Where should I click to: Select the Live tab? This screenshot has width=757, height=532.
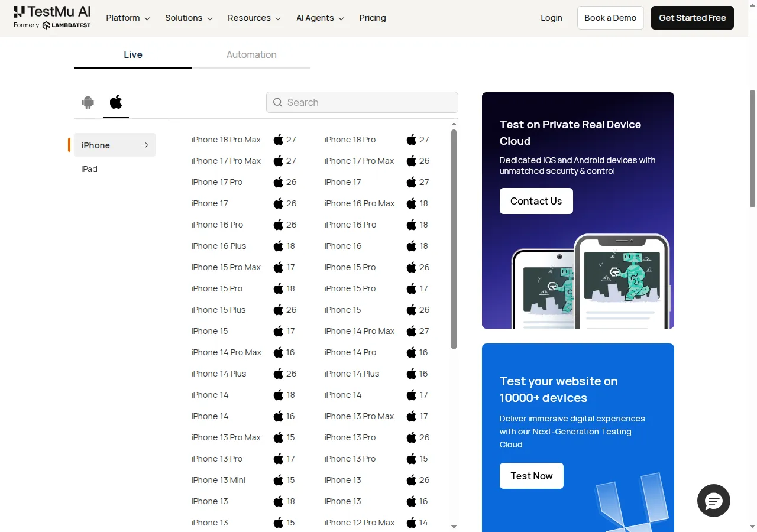pos(133,54)
